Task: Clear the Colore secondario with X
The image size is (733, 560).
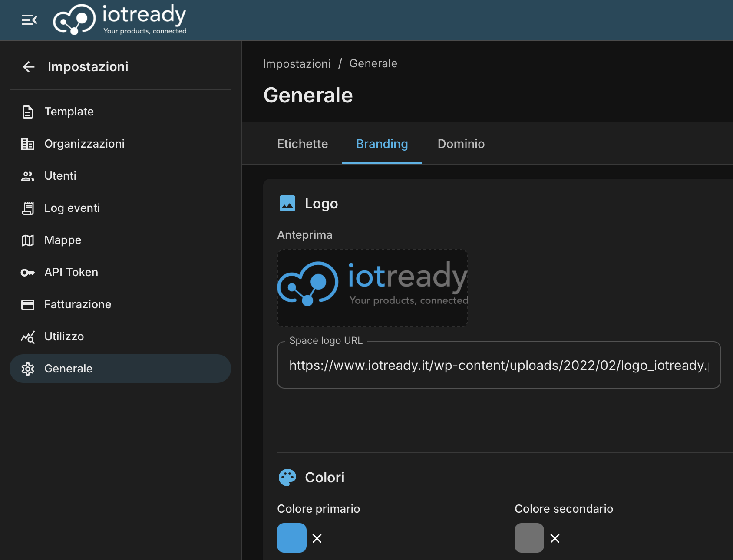Action: click(x=555, y=538)
